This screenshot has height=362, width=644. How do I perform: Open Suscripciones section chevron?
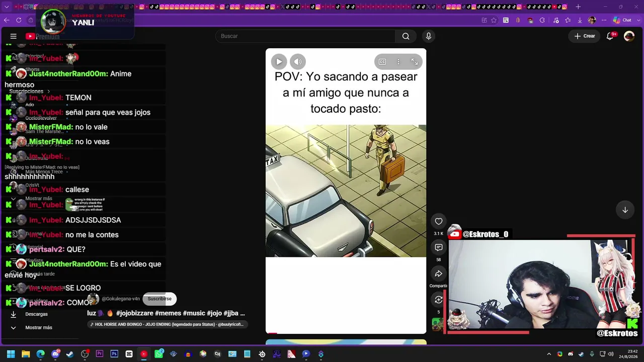pyautogui.click(x=48, y=92)
